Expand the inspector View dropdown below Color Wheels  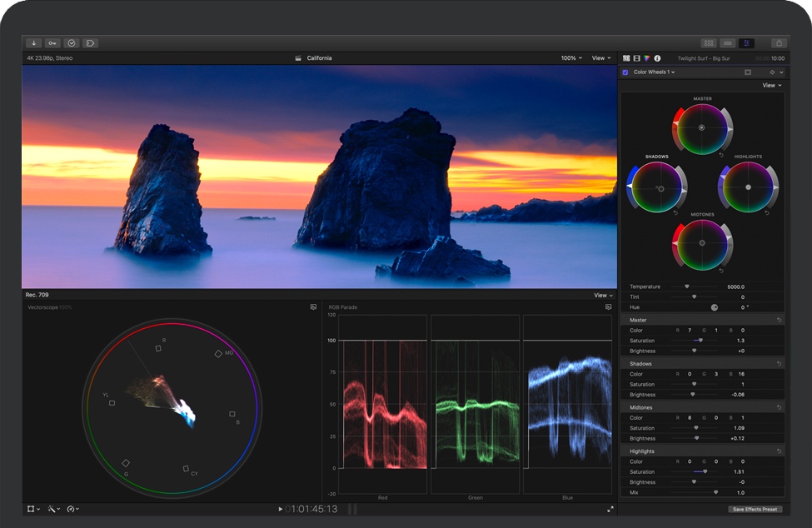coord(772,85)
